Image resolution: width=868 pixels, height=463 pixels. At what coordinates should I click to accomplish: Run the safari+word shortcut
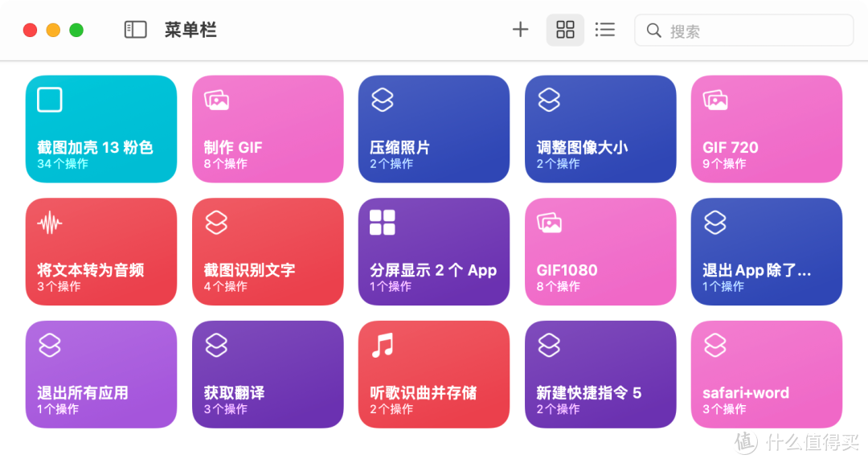[767, 375]
